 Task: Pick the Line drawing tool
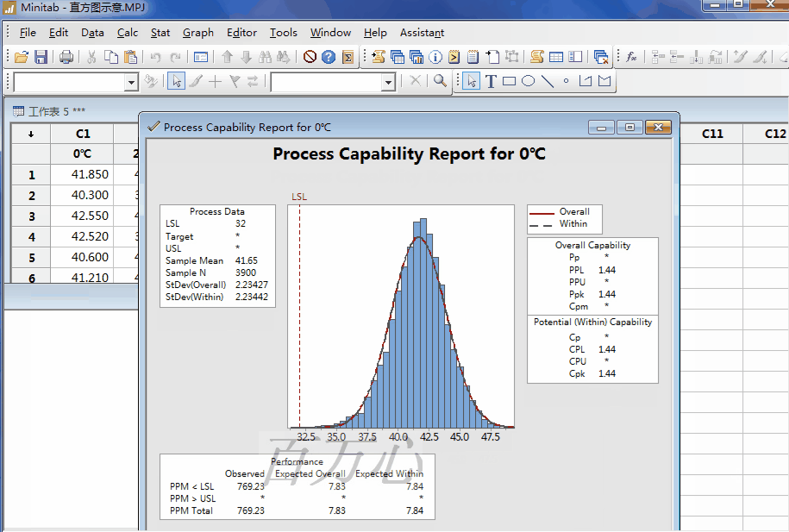tap(547, 82)
